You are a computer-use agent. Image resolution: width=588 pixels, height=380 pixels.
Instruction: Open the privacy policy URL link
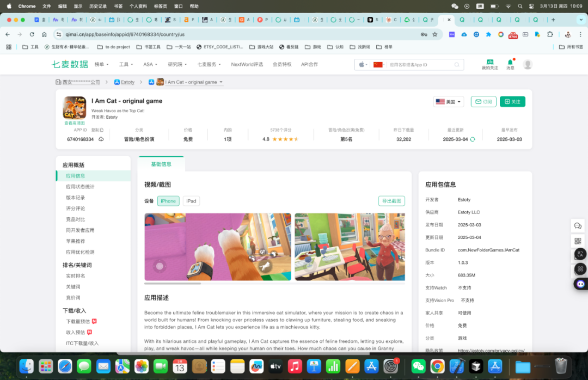(x=491, y=351)
